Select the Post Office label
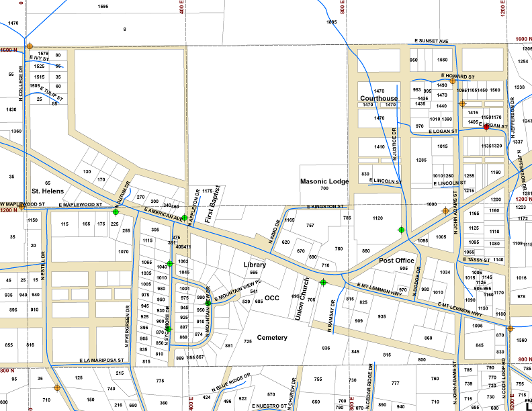532x411 pixels. [396, 260]
